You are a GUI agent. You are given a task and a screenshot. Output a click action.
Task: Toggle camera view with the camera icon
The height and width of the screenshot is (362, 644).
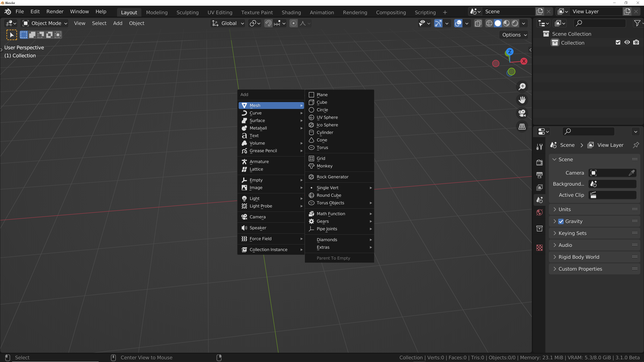point(522,113)
